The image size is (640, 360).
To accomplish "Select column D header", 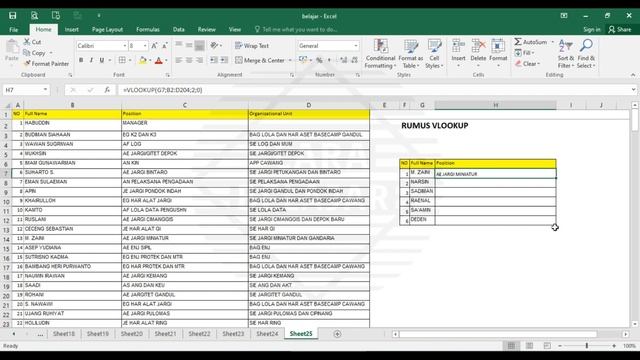I will click(x=309, y=105).
